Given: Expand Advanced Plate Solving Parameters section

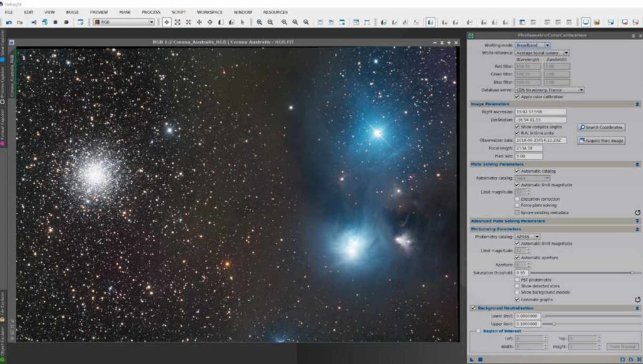Looking at the screenshot, I should [x=637, y=221].
